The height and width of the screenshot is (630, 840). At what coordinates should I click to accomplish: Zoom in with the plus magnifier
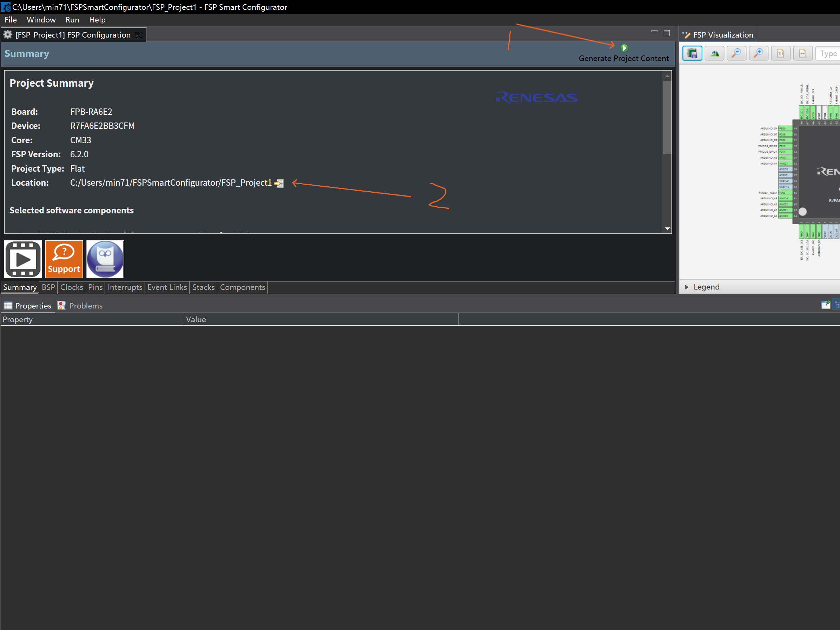click(x=758, y=54)
